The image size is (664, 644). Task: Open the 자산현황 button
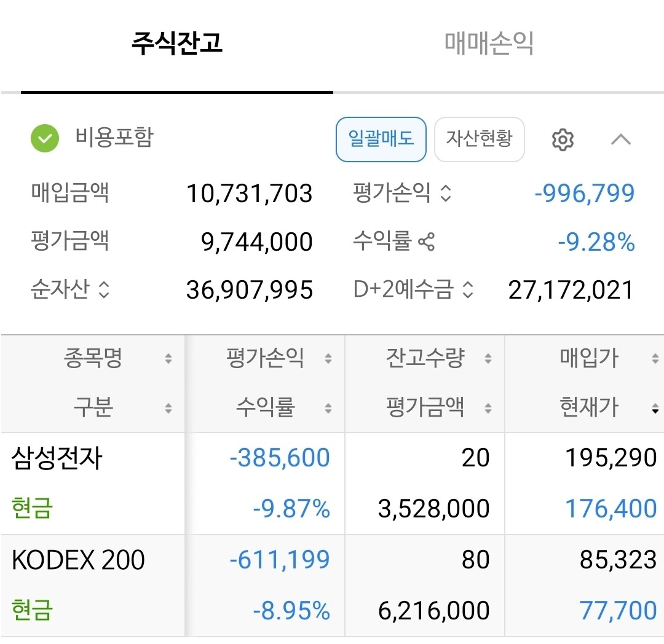(479, 139)
